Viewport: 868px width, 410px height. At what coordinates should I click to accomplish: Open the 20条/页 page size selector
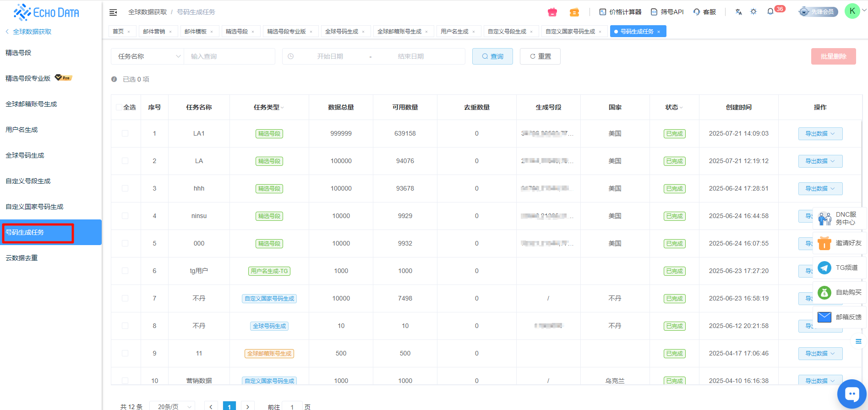point(172,406)
